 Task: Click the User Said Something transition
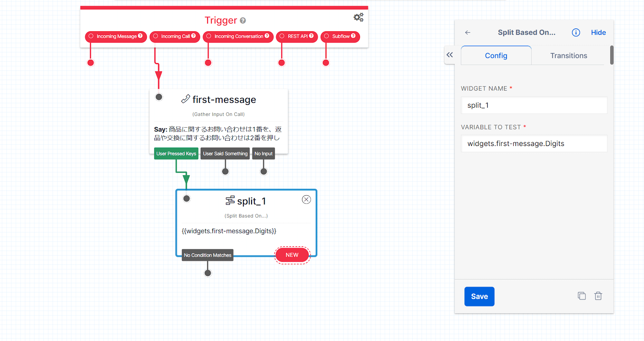coord(225,154)
